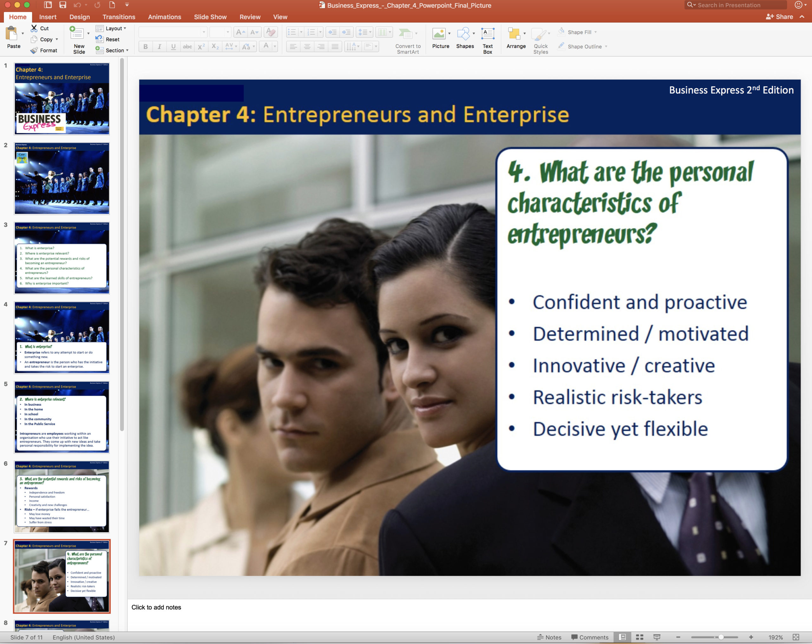The height and width of the screenshot is (644, 812).
Task: Click the Arrange icon
Action: tap(514, 34)
